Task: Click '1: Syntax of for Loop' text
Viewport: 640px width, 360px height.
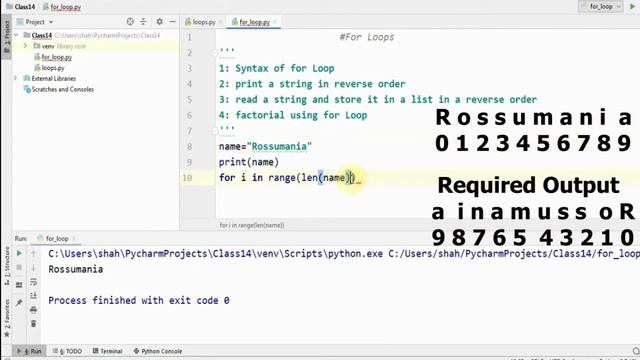Action: click(x=276, y=68)
